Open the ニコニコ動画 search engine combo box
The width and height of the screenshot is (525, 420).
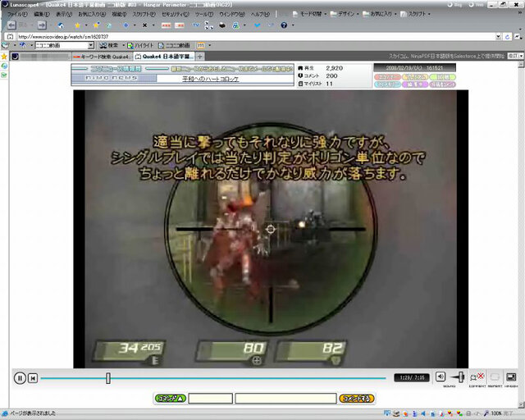65,45
